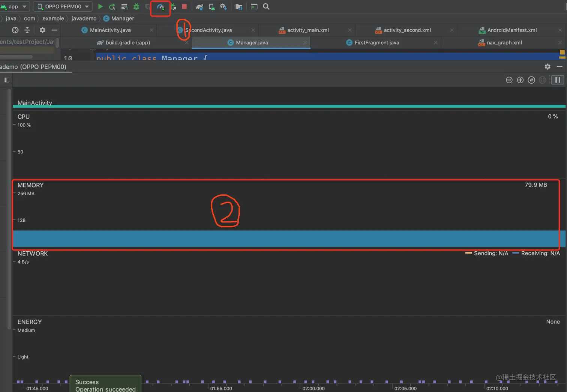Click the example breadcrumb segment
Viewport: 567px width, 392px height.
click(x=53, y=18)
